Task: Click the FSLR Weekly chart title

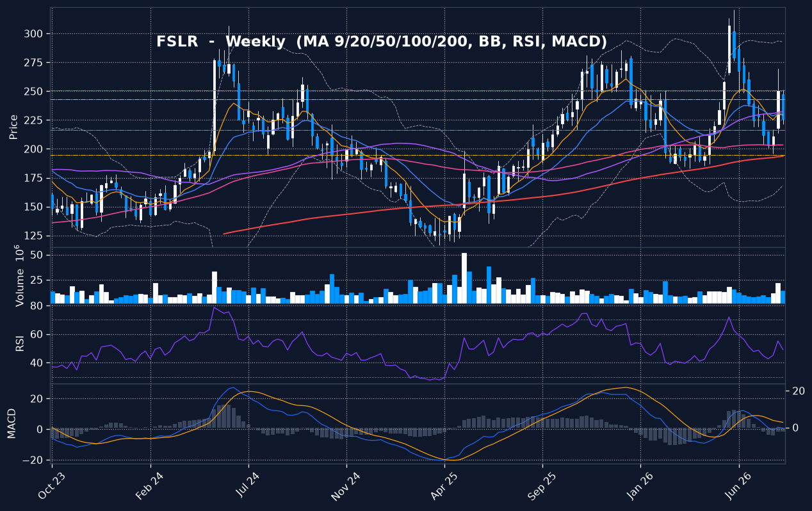Action: [x=382, y=42]
